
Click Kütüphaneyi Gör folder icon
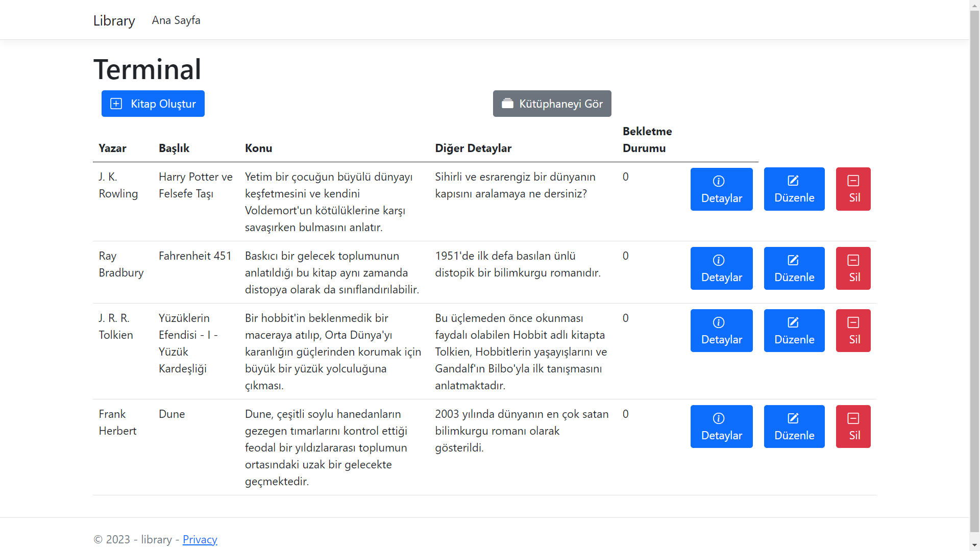point(507,104)
